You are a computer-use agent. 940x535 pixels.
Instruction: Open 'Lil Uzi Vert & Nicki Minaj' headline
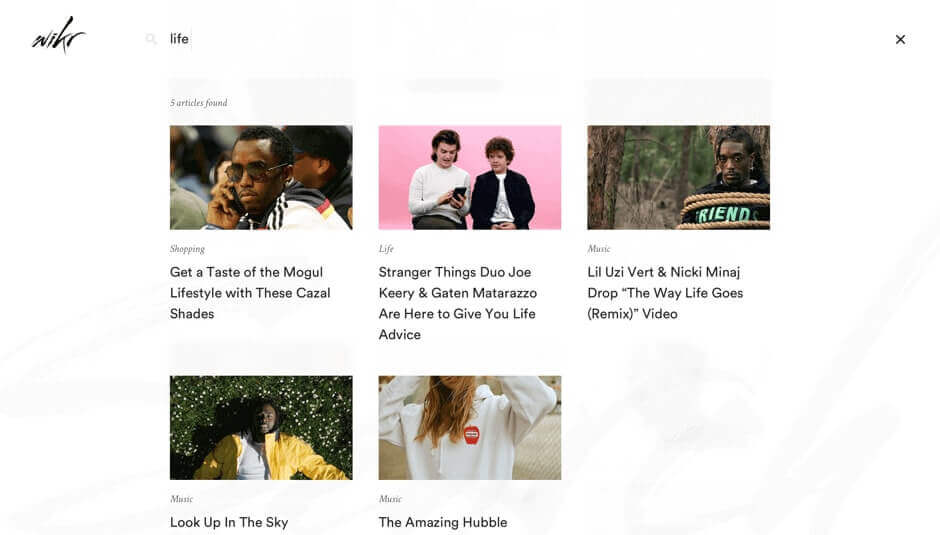coord(665,293)
